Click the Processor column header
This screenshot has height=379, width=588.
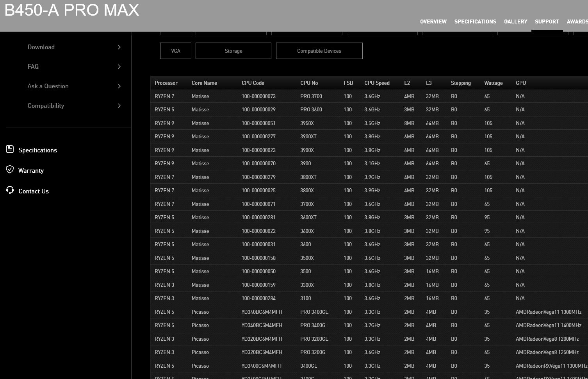(166, 83)
